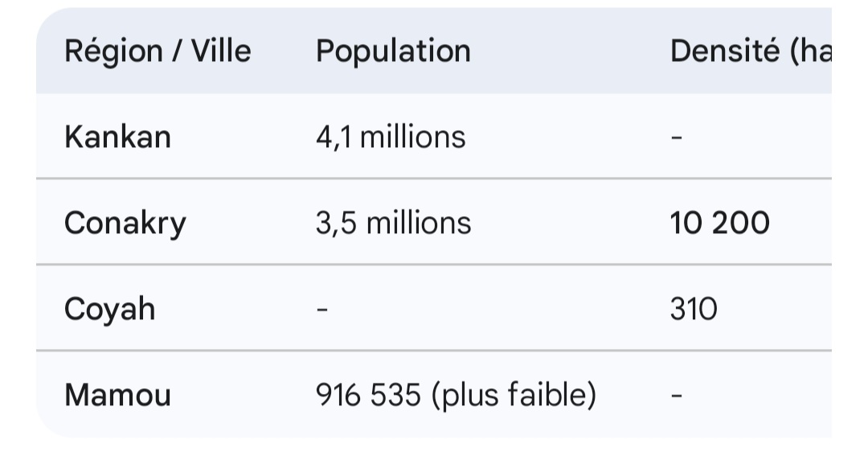
Task: Click the dash in Kankan's density cell
Action: coord(676,138)
